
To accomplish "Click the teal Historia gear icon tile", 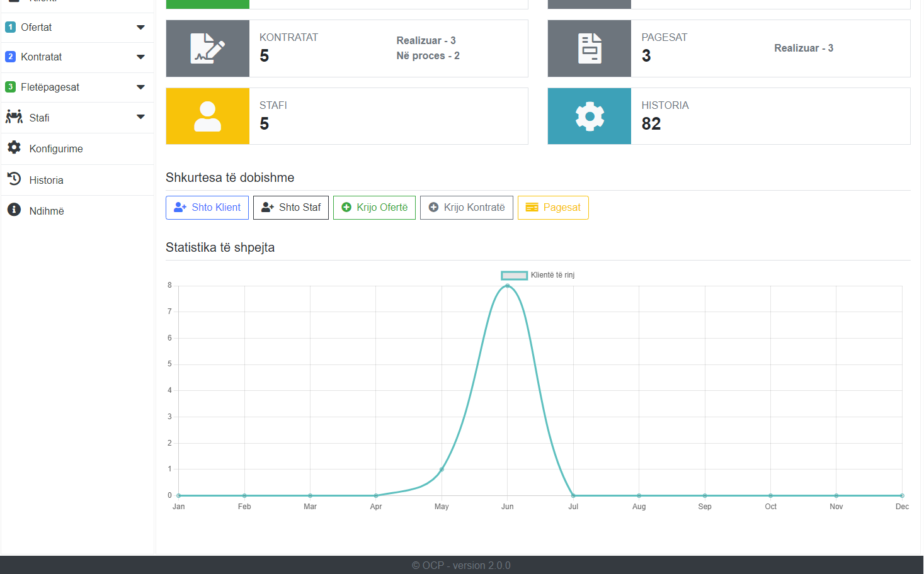I will [590, 116].
